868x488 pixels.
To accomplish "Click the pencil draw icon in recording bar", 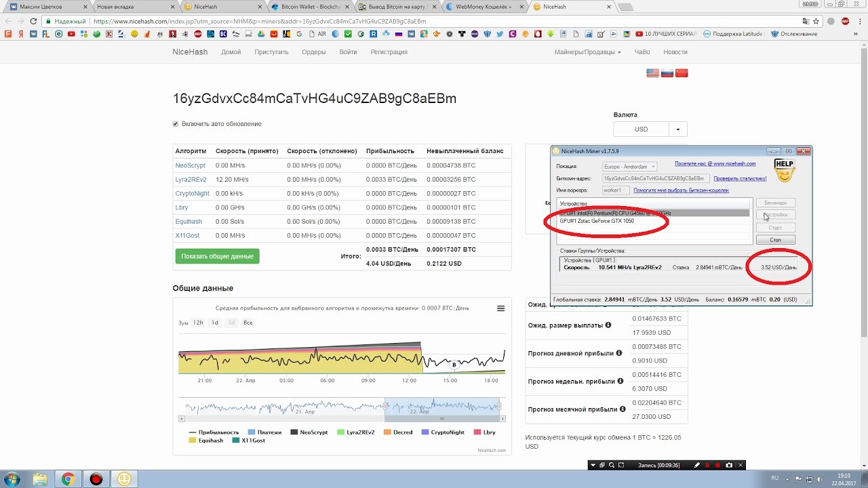I will tap(697, 465).
